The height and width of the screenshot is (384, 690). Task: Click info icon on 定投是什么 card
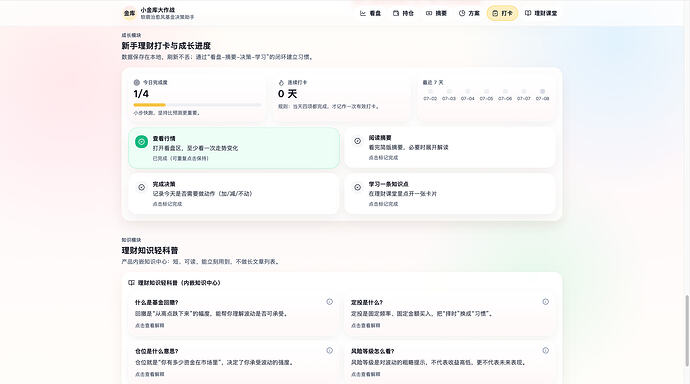[546, 302]
